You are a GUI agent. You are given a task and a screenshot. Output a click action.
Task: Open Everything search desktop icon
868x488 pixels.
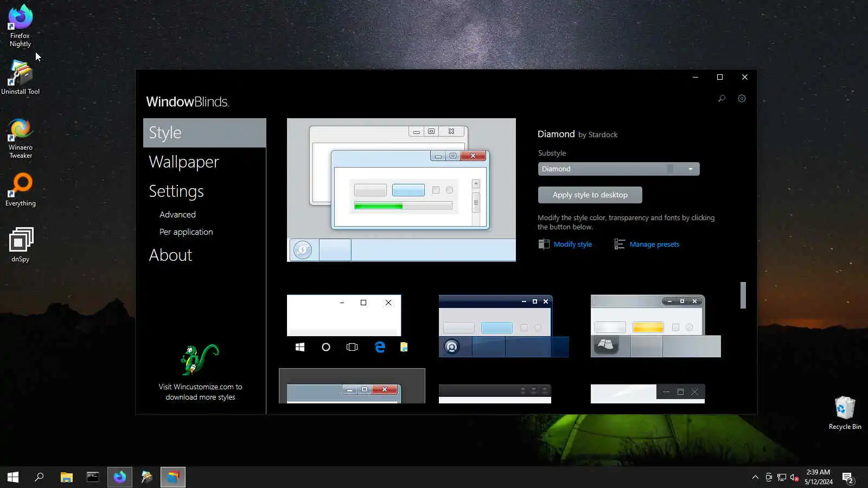20,190
